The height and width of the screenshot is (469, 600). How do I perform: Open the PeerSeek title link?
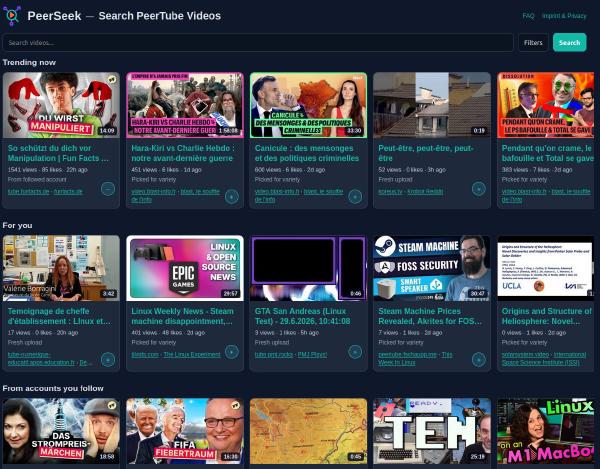54,16
